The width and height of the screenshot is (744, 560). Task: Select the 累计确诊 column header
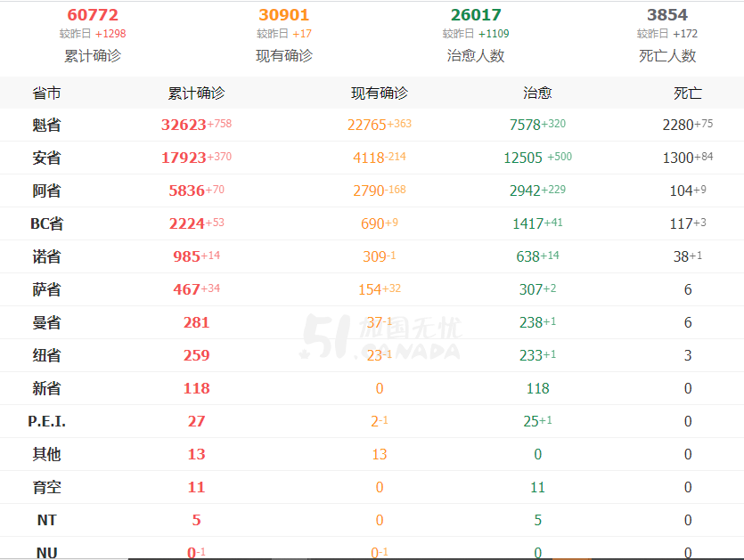(x=196, y=93)
